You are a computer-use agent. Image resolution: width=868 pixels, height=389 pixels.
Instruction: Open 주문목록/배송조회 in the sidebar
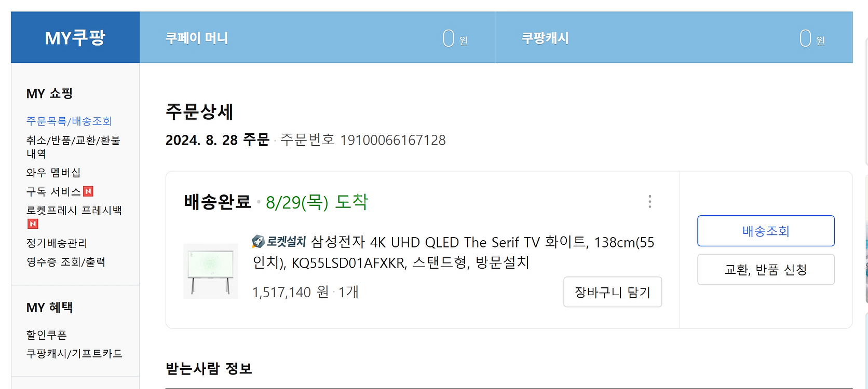click(69, 121)
